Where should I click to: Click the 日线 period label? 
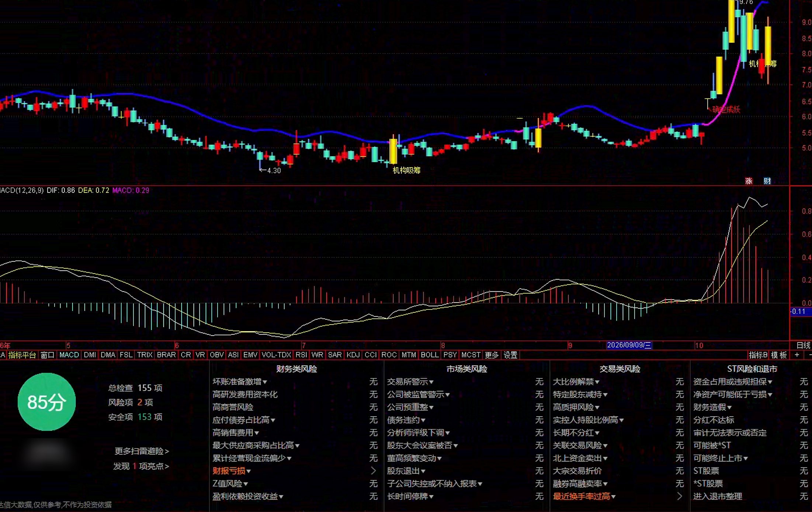click(803, 345)
